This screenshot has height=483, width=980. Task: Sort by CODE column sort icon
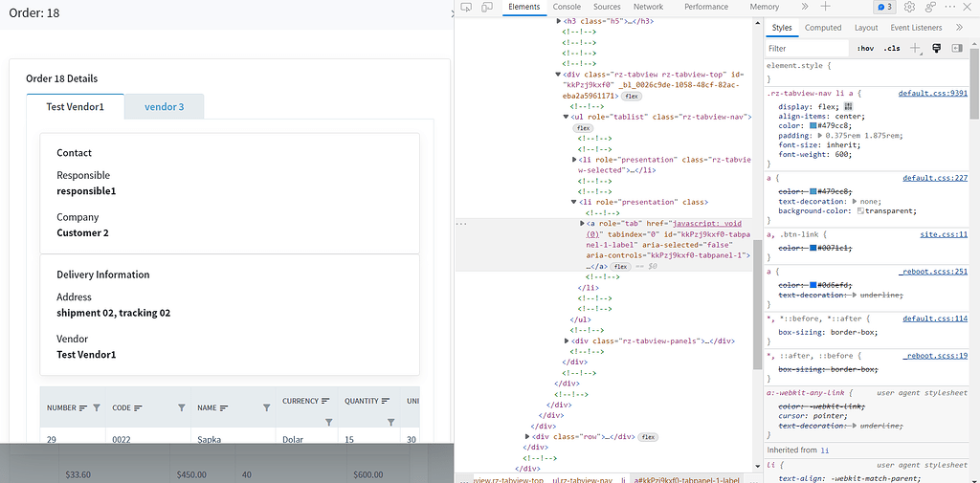[x=138, y=408]
